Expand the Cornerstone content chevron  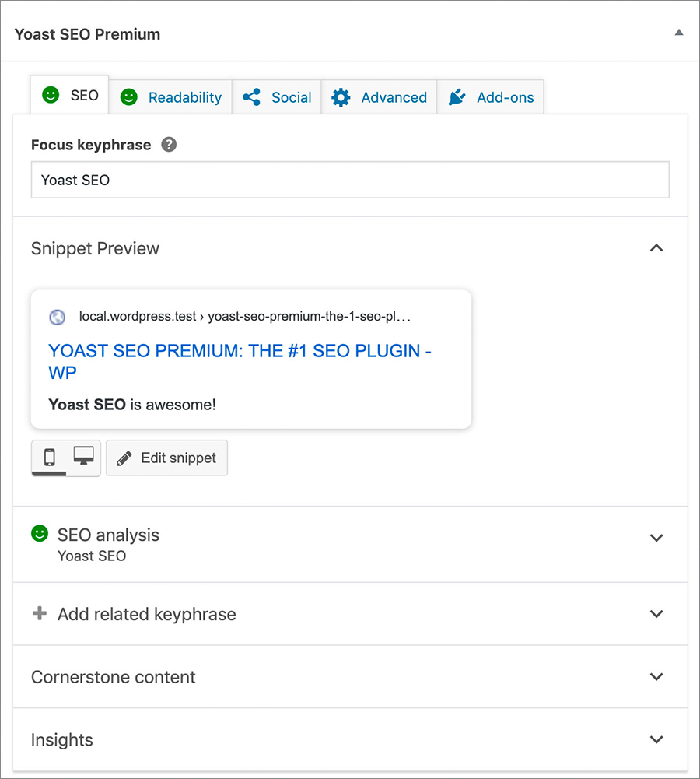point(656,676)
